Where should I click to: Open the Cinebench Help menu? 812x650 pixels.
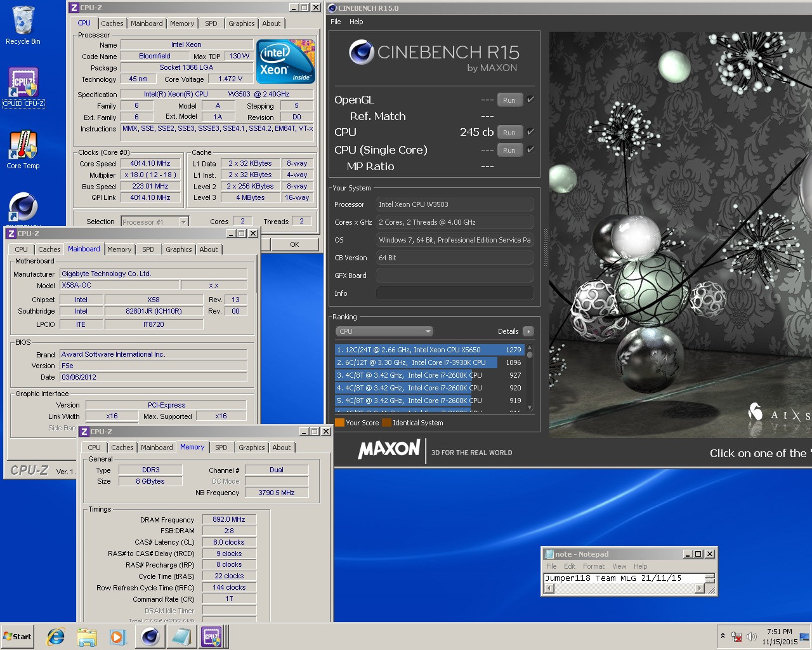click(x=357, y=22)
